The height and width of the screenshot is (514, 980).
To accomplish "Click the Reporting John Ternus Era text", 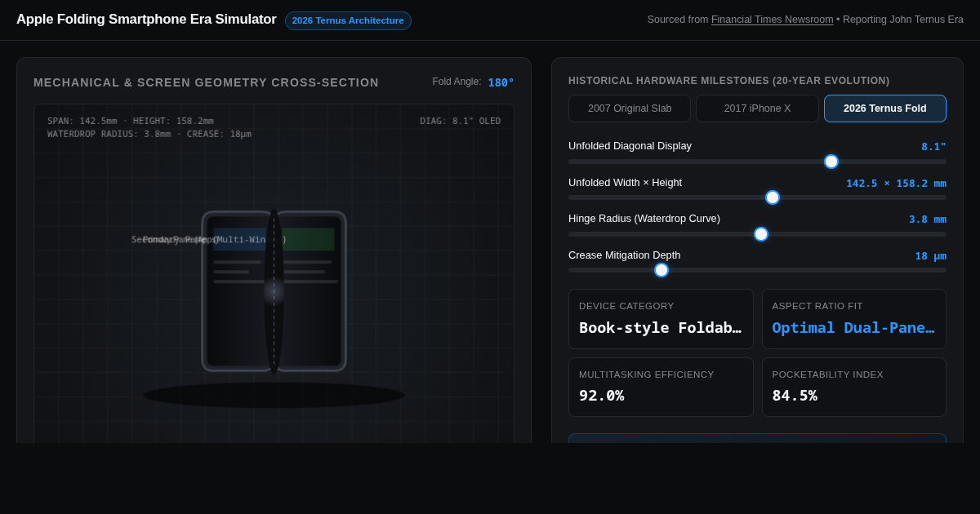I will pyautogui.click(x=903, y=20).
